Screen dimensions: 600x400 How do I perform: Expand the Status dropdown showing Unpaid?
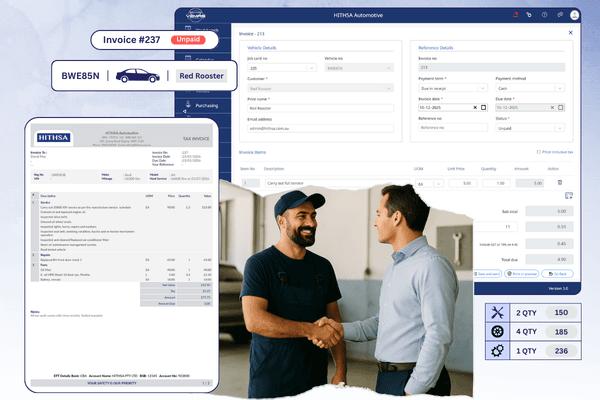(530, 128)
